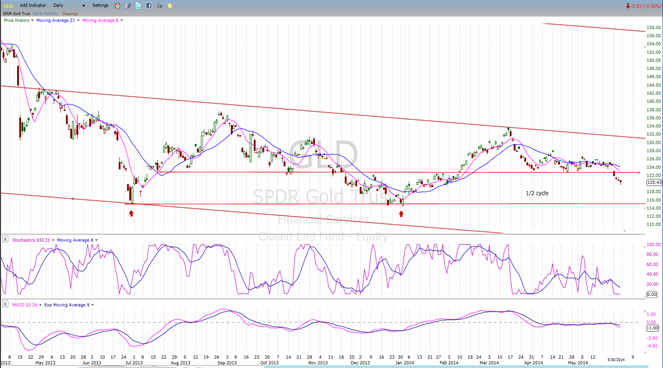The image size is (663, 368).
Task: Click the 110.00 price axis label
Action: [x=654, y=225]
